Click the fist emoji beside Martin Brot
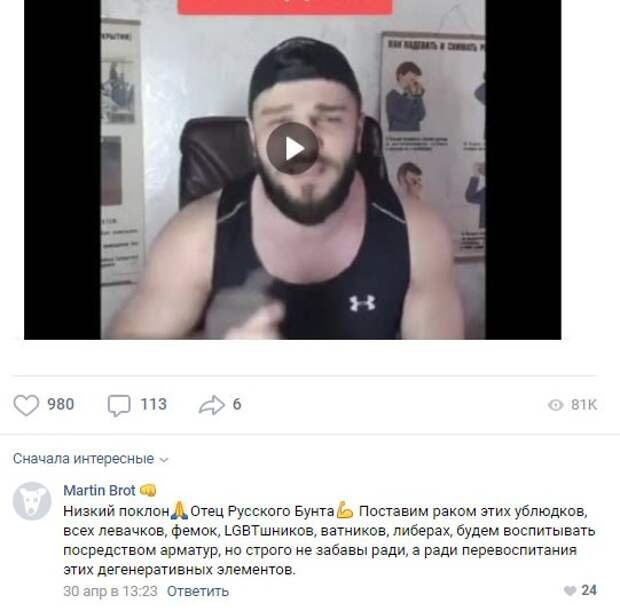620x611 pixels. (148, 490)
